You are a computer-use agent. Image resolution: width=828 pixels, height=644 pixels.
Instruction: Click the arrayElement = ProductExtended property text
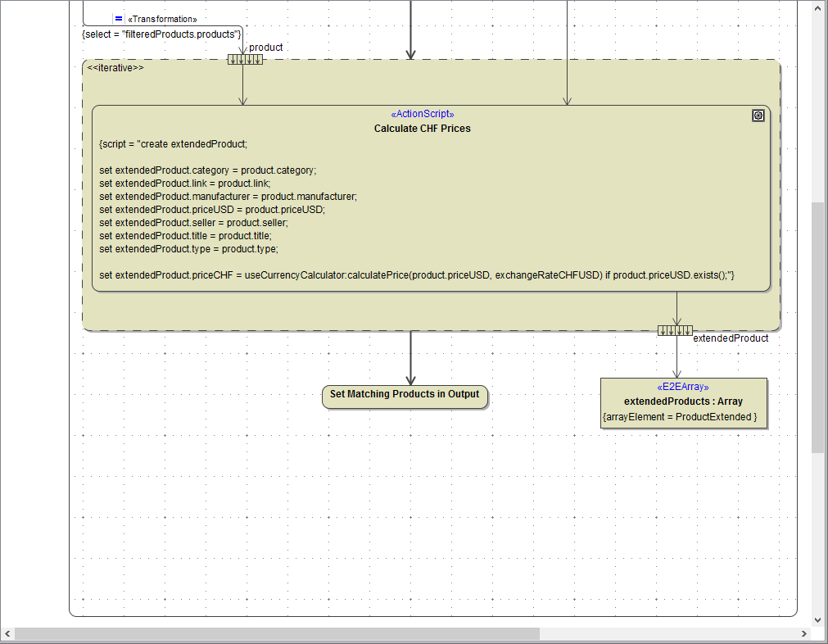click(683, 416)
